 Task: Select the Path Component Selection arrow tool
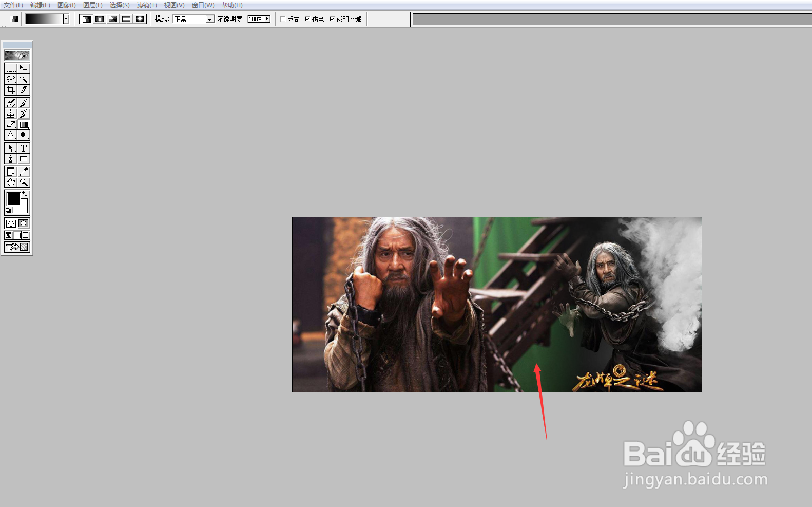tap(11, 148)
